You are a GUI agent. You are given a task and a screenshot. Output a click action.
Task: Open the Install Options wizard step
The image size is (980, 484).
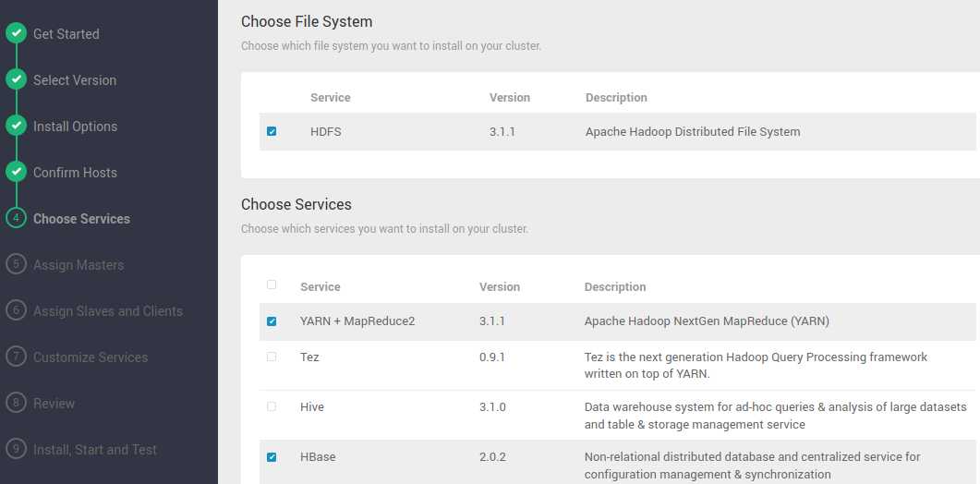[x=75, y=127]
